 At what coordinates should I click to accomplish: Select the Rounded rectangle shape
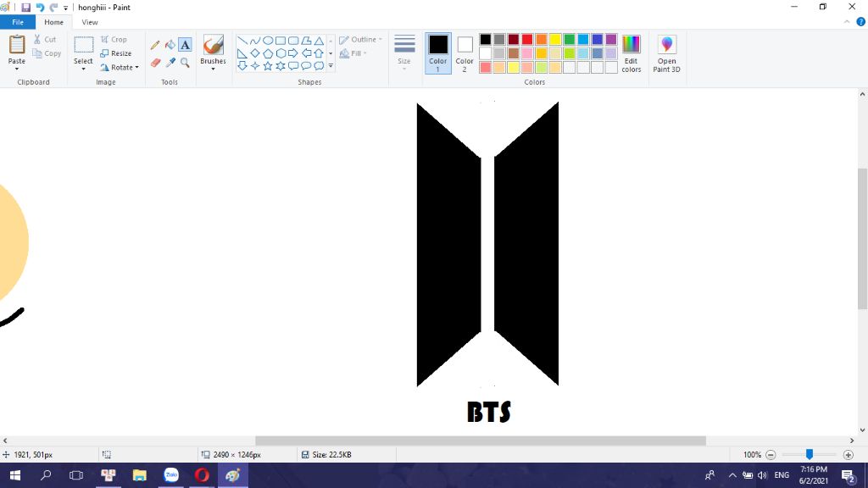293,41
